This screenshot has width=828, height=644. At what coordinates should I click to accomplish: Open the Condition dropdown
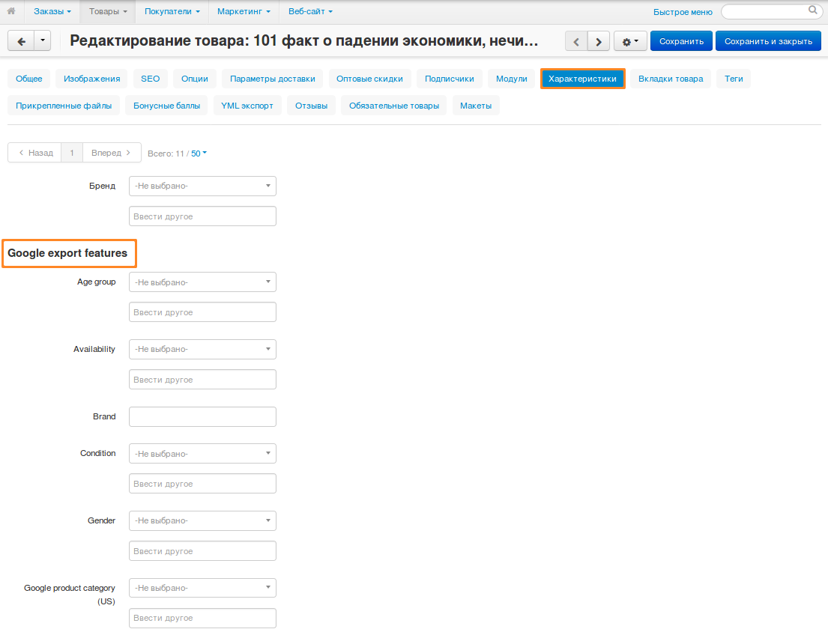click(x=202, y=454)
